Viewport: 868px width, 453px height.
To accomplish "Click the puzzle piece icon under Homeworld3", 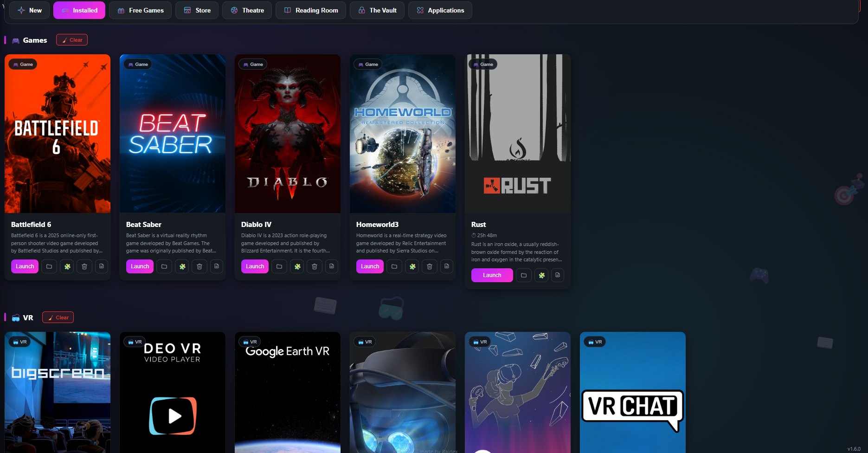I will pos(412,266).
